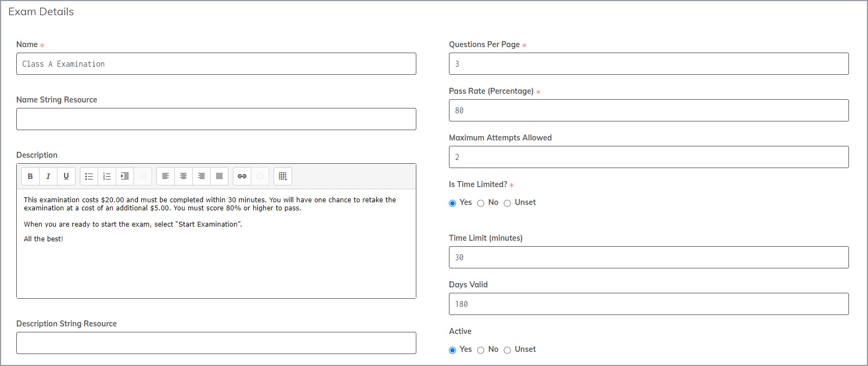This screenshot has width=868, height=366.
Task: Click the 'All the best!' line
Action: point(43,239)
